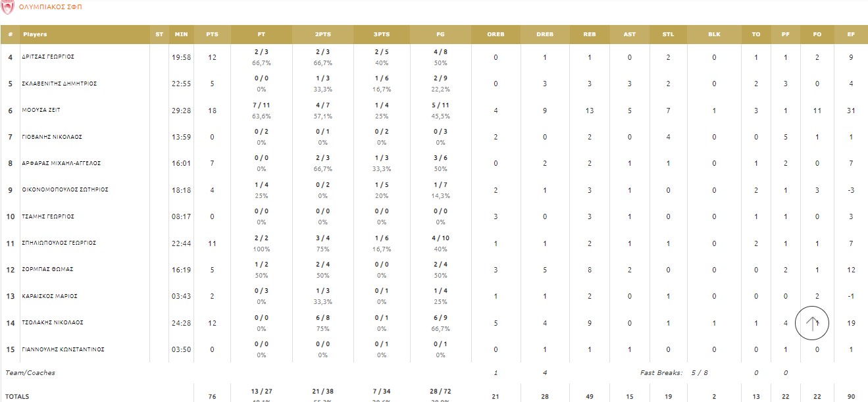Sort by the REB column header
The height and width of the screenshot is (402, 868).
(590, 34)
